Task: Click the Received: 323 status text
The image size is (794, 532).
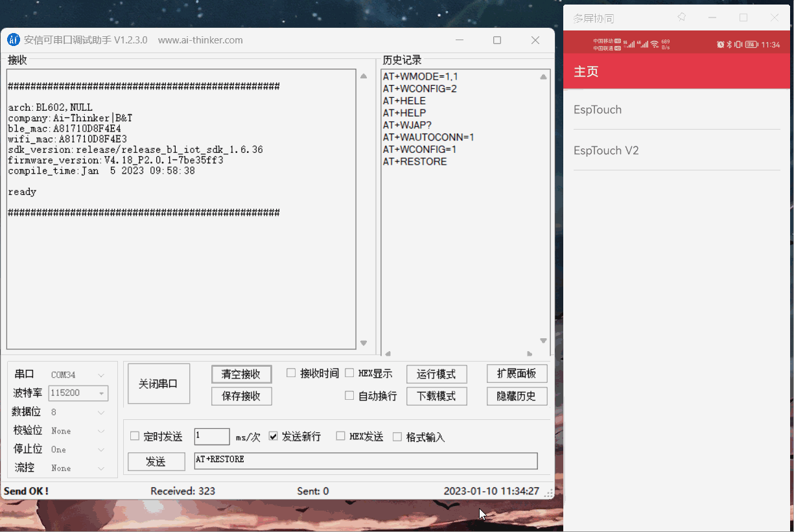Action: 183,491
